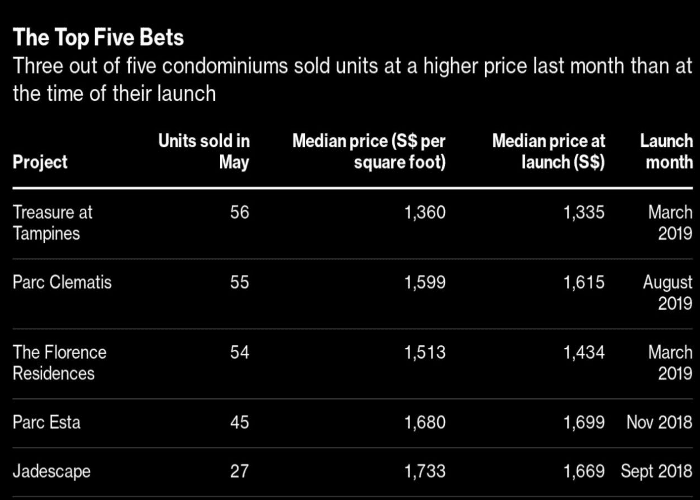
Task: Click the 56 units sold value
Action: [240, 212]
